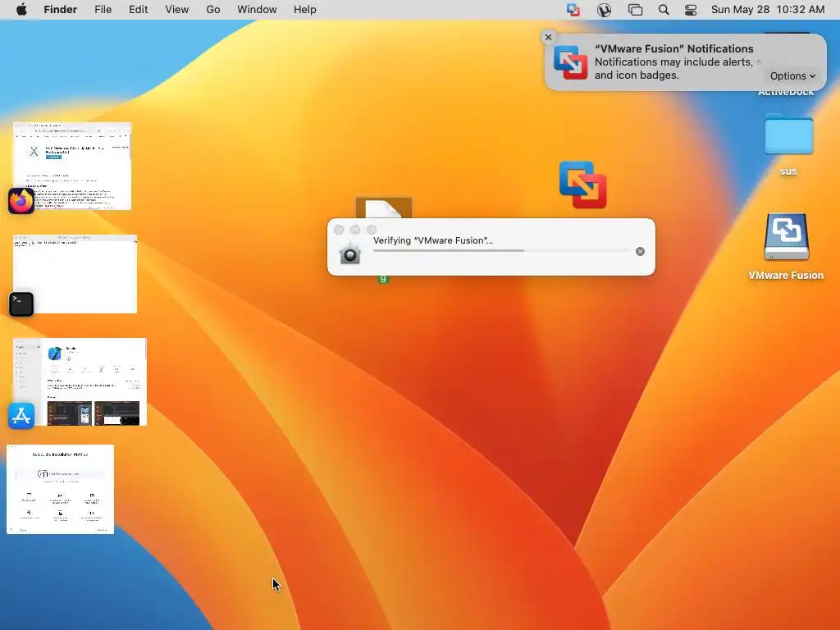Dismiss the VMware Fusion notification

click(548, 37)
